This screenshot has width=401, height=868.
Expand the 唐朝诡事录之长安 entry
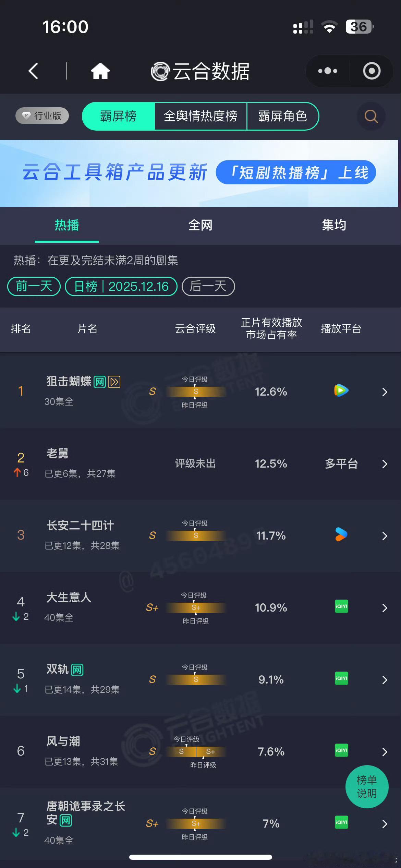click(384, 824)
